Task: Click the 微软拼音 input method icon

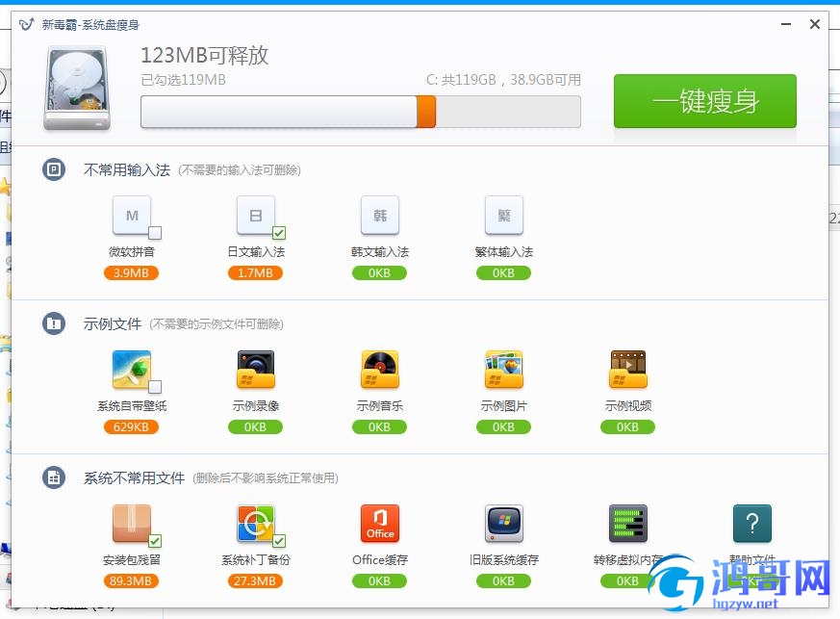Action: pos(131,215)
